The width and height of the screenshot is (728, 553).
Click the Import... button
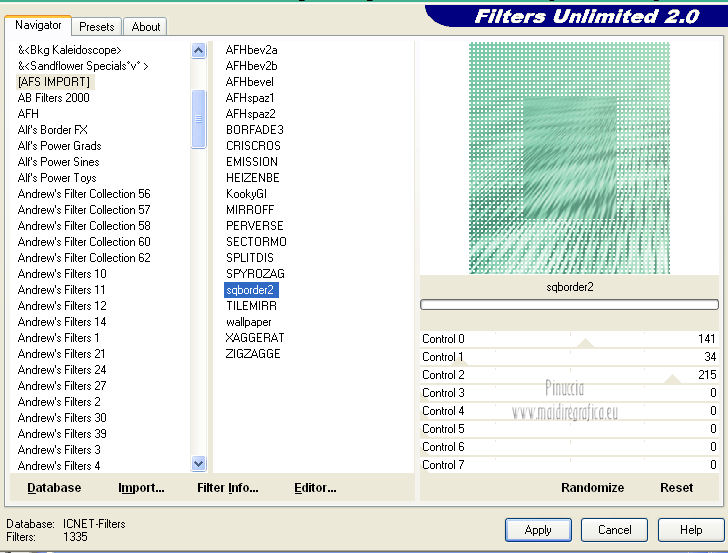point(141,488)
